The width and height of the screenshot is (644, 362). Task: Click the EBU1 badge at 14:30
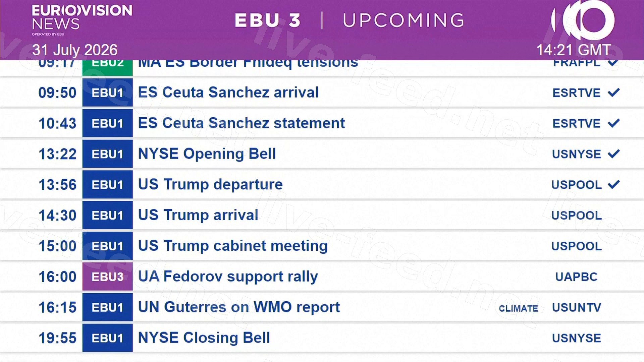(108, 215)
